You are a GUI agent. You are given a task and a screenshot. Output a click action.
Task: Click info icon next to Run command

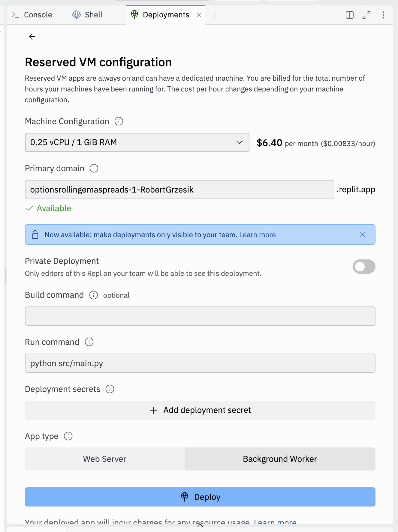pos(89,342)
